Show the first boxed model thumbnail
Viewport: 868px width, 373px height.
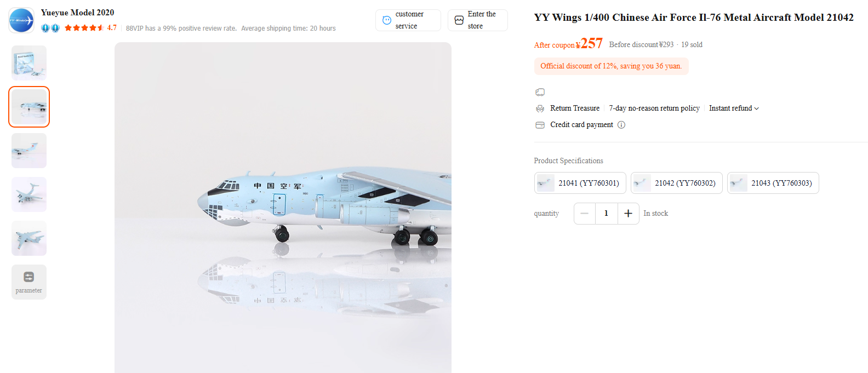[x=29, y=63]
